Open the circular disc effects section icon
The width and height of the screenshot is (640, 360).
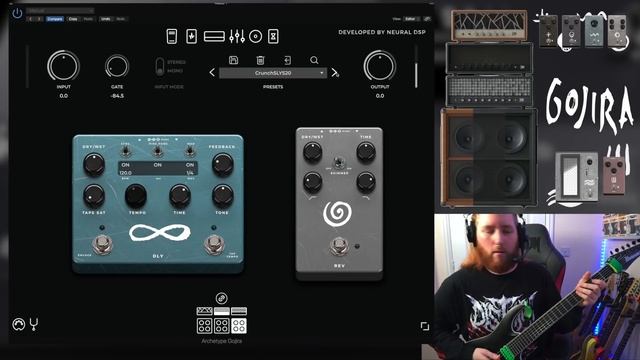point(256,37)
